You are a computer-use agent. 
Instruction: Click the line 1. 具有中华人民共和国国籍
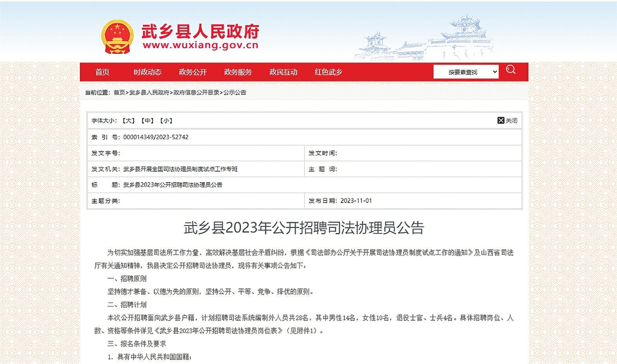(x=150, y=357)
